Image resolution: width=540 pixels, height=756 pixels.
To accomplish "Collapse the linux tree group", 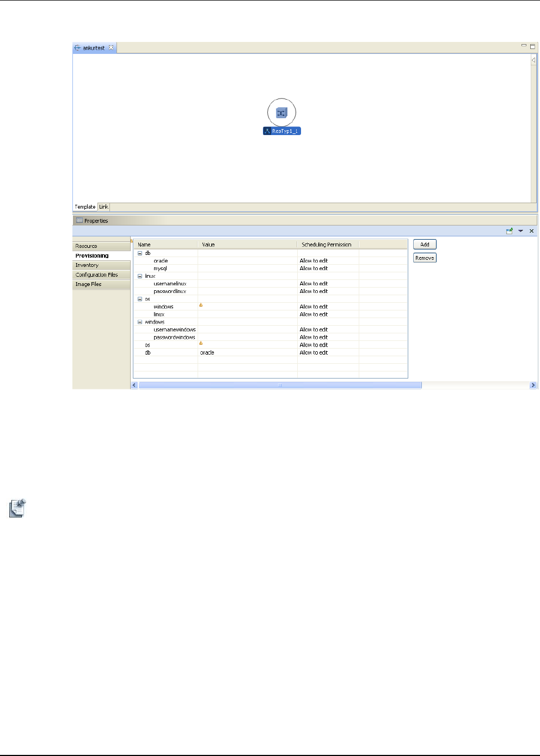I will (x=140, y=276).
